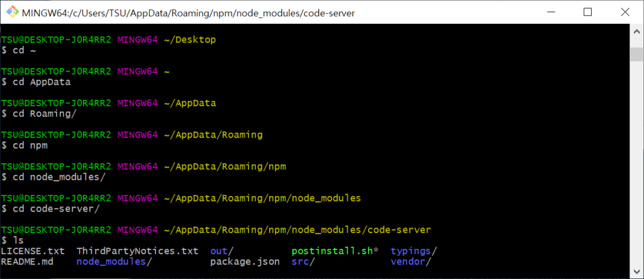
Task: Click the typings/ directory entry
Action: (414, 251)
